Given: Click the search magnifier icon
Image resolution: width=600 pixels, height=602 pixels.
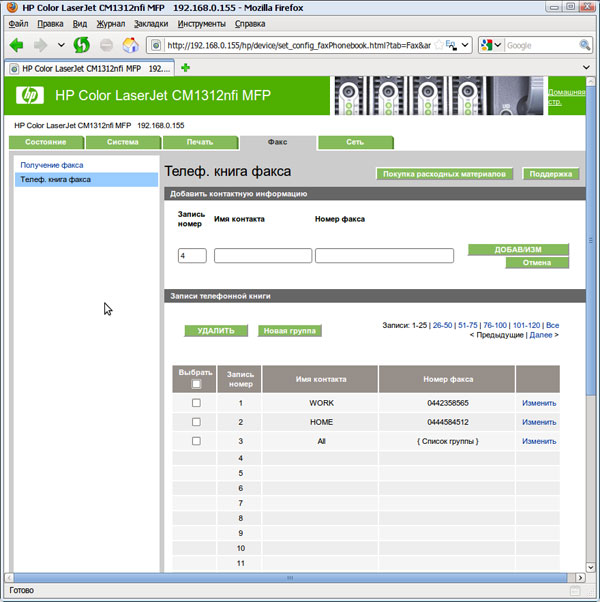Looking at the screenshot, I should pos(584,45).
